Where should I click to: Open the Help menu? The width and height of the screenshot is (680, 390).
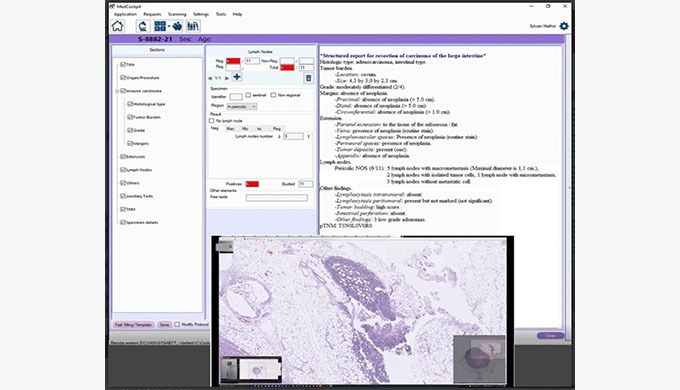tap(237, 14)
